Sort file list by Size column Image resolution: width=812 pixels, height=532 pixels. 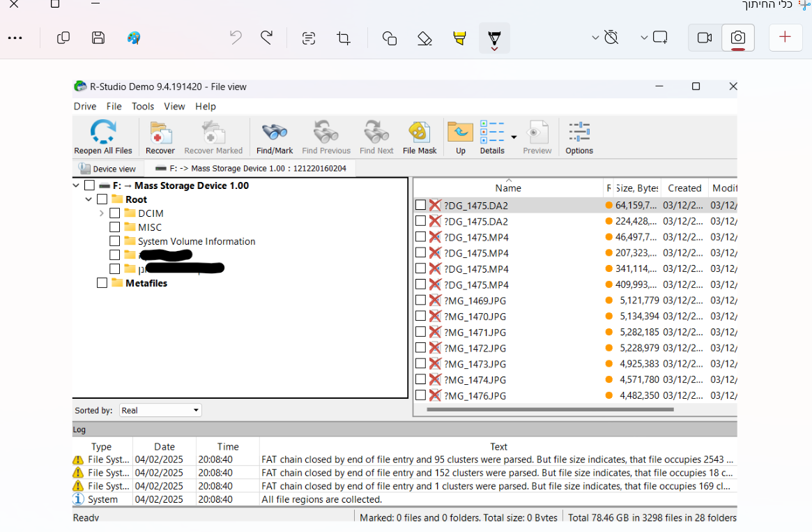click(x=636, y=188)
